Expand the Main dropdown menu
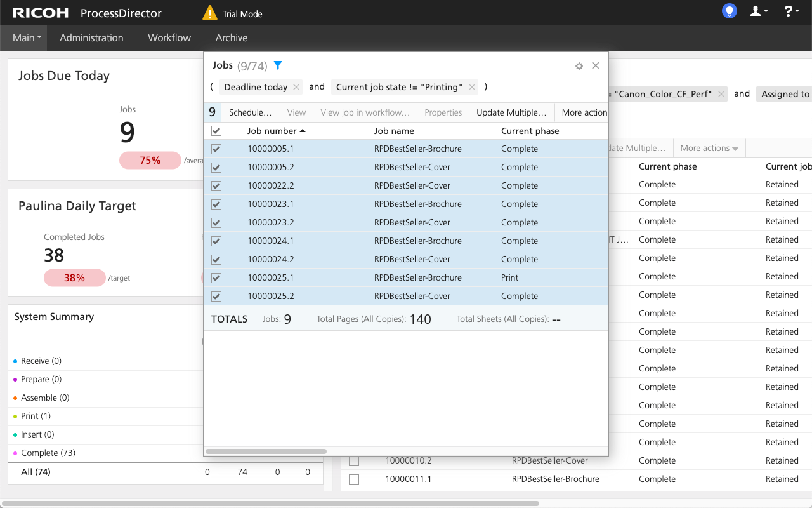 pos(27,38)
